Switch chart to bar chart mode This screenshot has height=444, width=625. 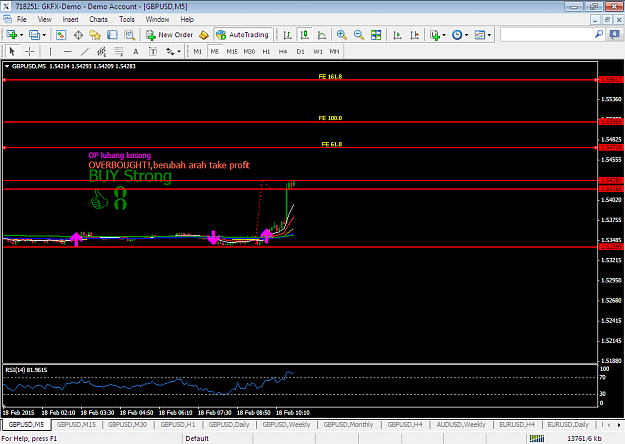(x=287, y=35)
